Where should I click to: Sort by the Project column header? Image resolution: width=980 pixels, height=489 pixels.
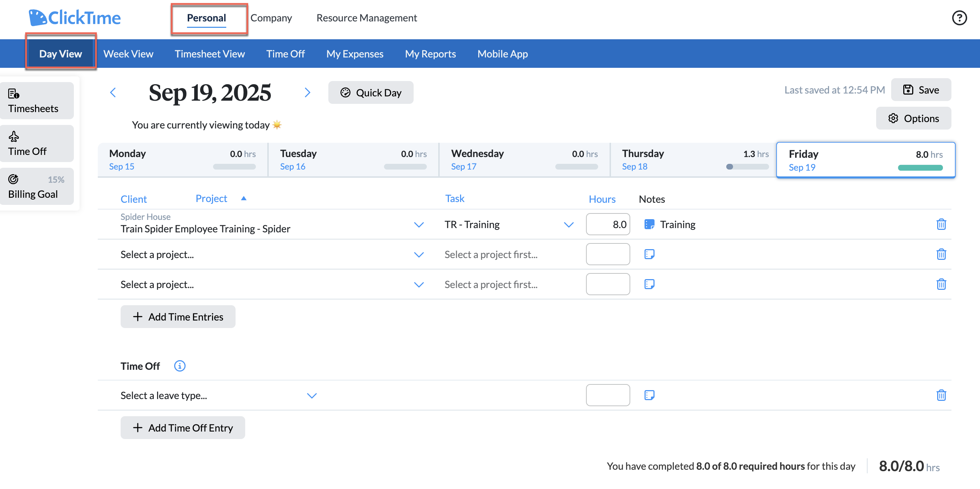pos(211,198)
